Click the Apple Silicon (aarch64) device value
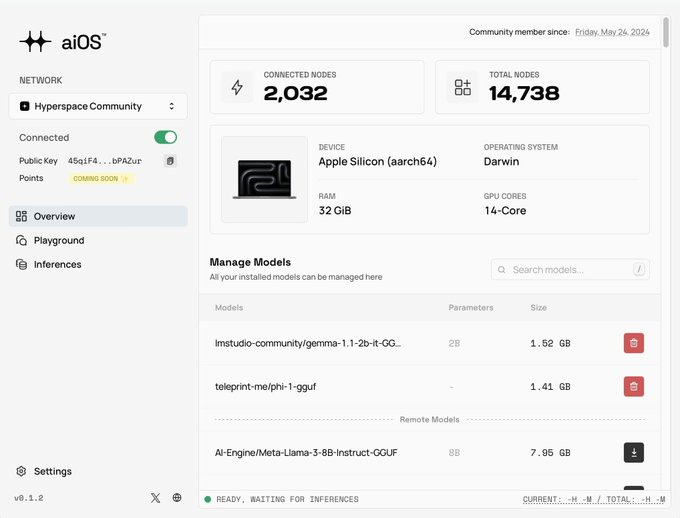The height and width of the screenshot is (518, 680). point(378,161)
